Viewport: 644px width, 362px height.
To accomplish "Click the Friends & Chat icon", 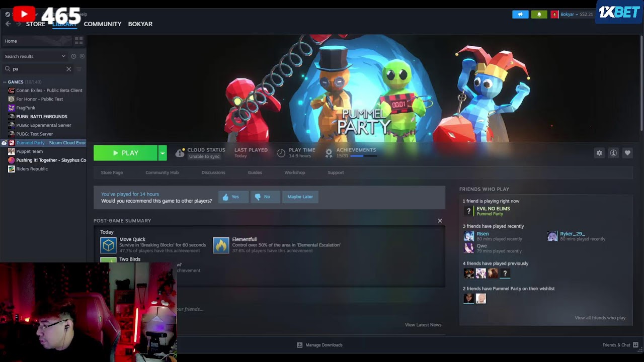I will click(x=636, y=345).
